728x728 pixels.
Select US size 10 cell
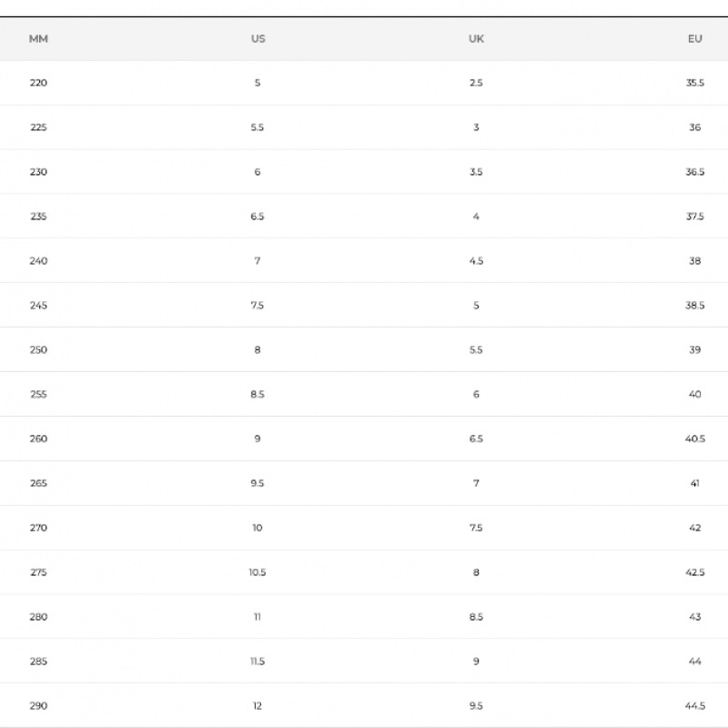pyautogui.click(x=258, y=528)
